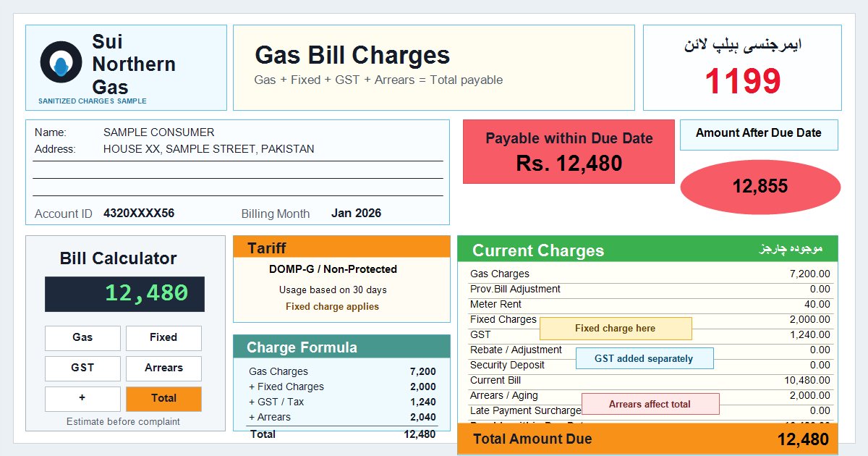
Task: Click the Late Payment Surcharge row
Action: coord(650,410)
